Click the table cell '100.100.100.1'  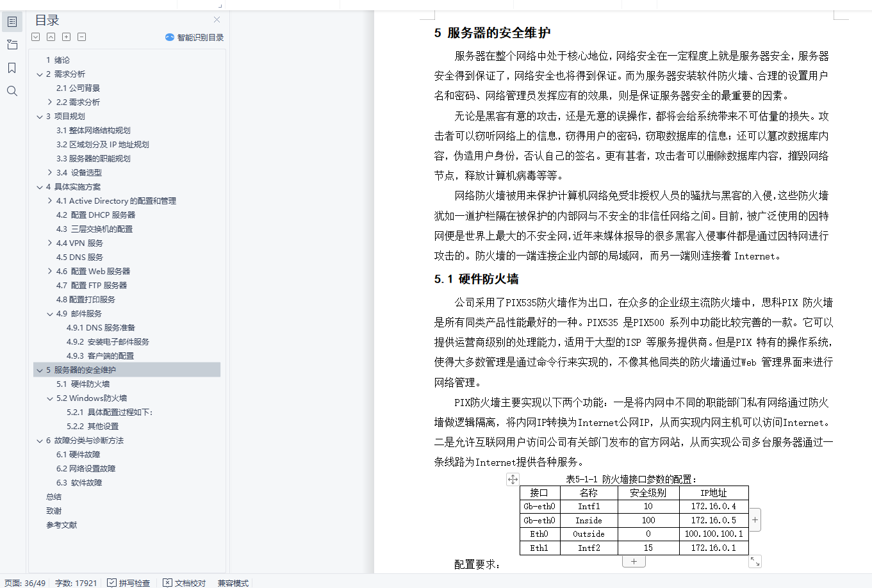tap(714, 534)
